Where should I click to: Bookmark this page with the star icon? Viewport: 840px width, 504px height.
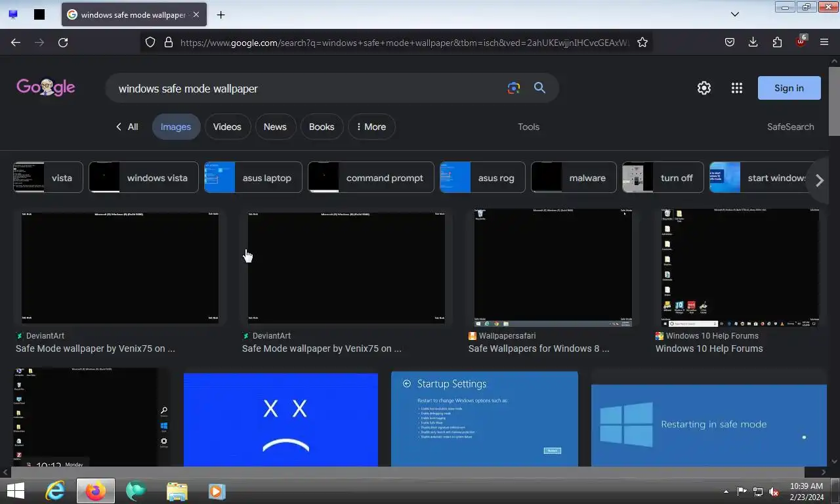(x=642, y=42)
